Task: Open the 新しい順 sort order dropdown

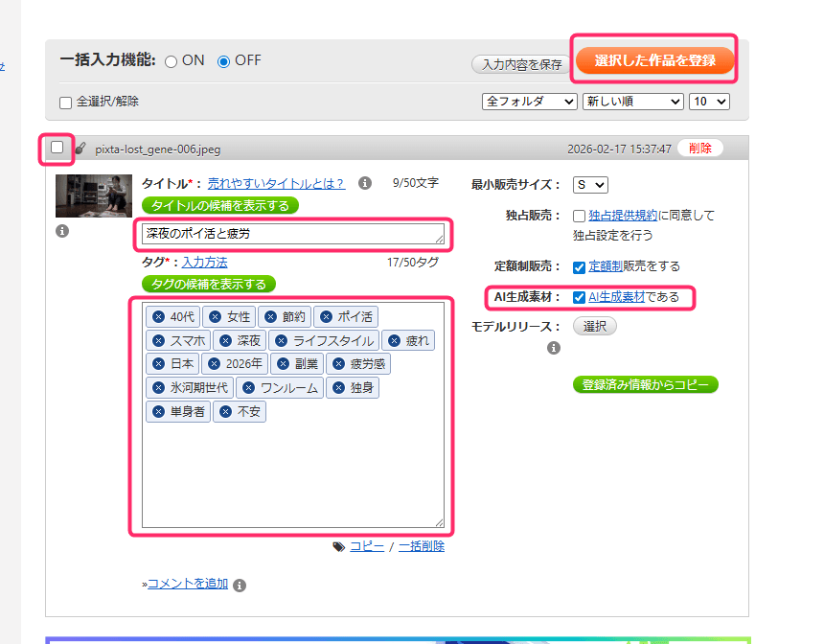Action: click(x=632, y=101)
